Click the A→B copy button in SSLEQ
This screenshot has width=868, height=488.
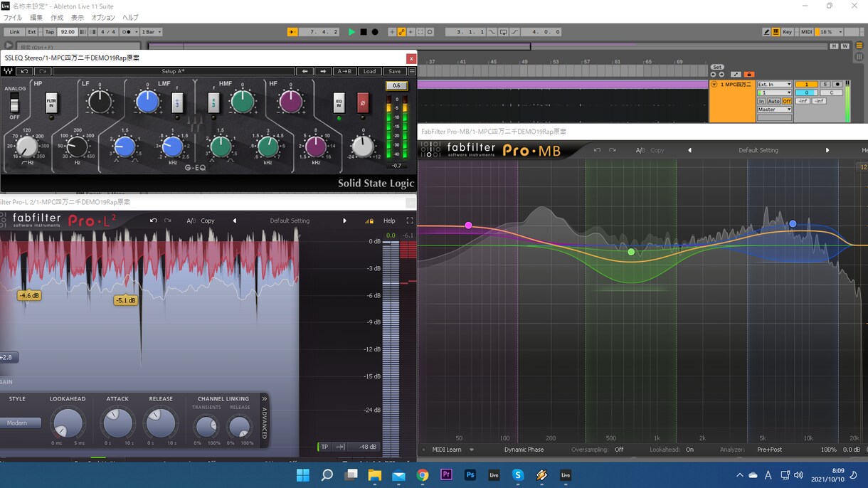click(x=345, y=71)
